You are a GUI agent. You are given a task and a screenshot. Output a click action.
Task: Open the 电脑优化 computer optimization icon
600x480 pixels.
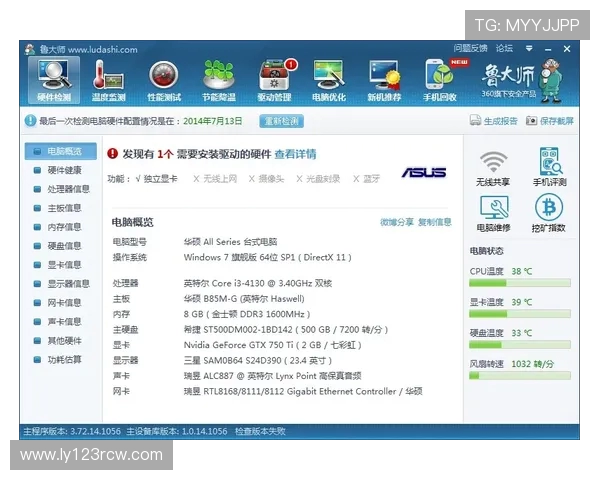click(x=329, y=80)
